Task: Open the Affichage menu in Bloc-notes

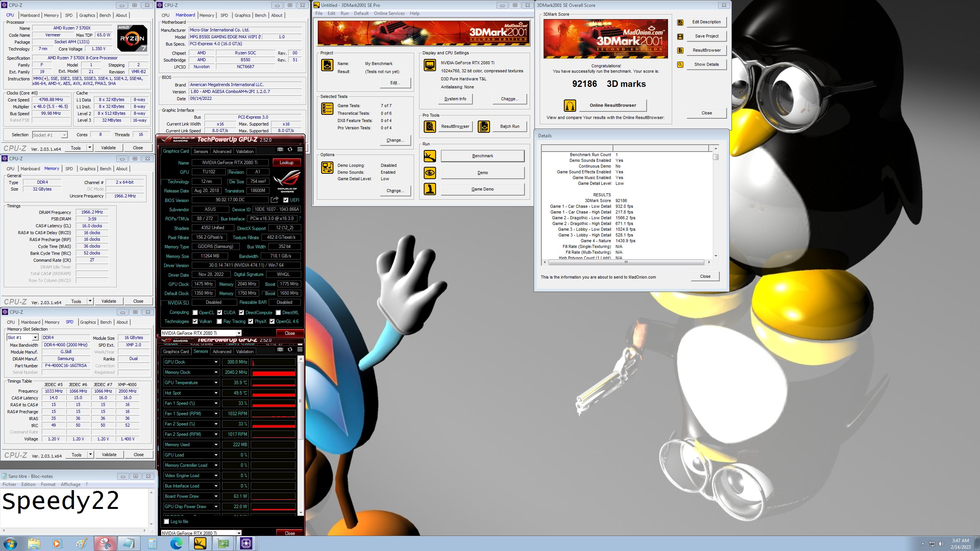Action: click(x=71, y=484)
